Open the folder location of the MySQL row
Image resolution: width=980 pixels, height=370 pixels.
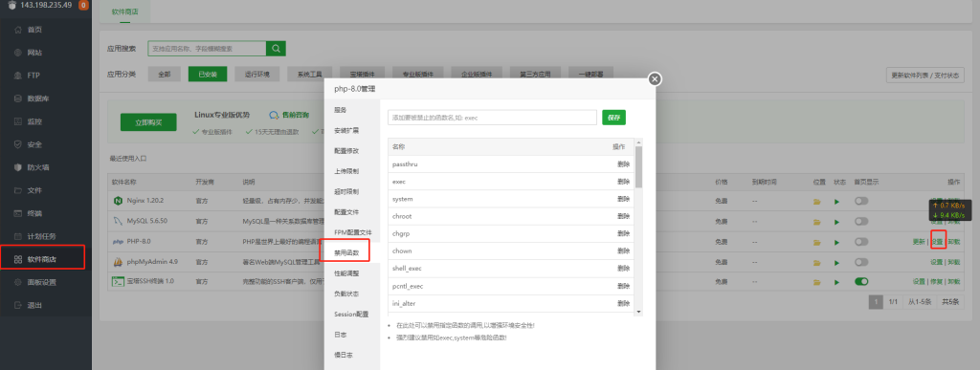(x=816, y=222)
